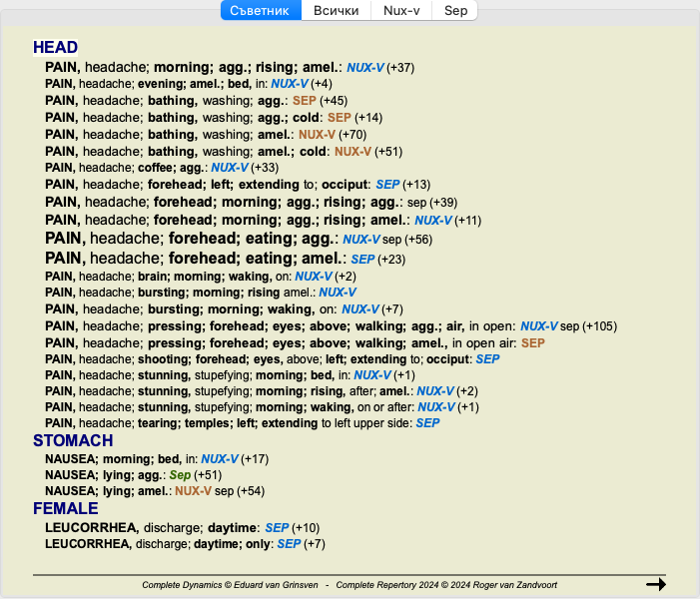
Task: Click the next page arrow icon
Action: (655, 584)
